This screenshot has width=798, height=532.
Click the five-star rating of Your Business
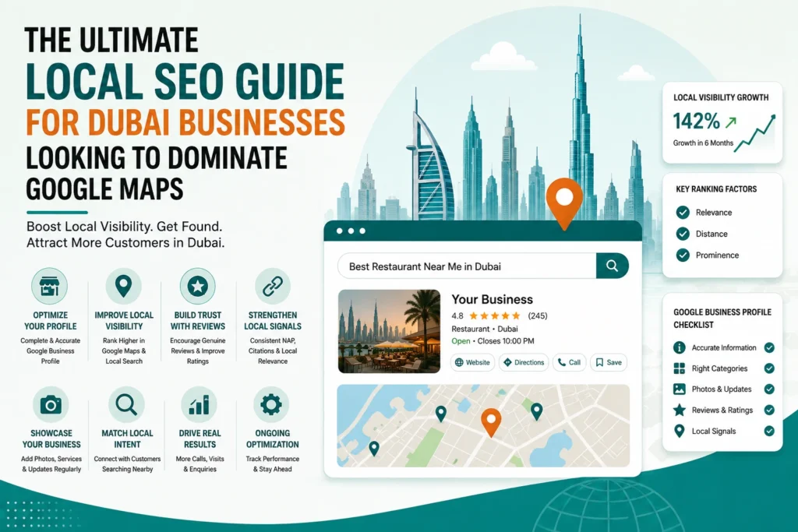(495, 315)
